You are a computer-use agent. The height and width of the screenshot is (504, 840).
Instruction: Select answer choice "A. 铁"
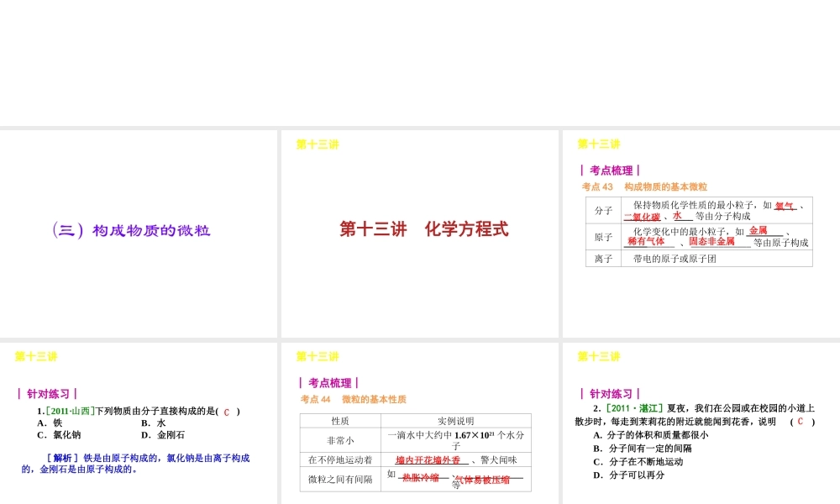[50, 423]
